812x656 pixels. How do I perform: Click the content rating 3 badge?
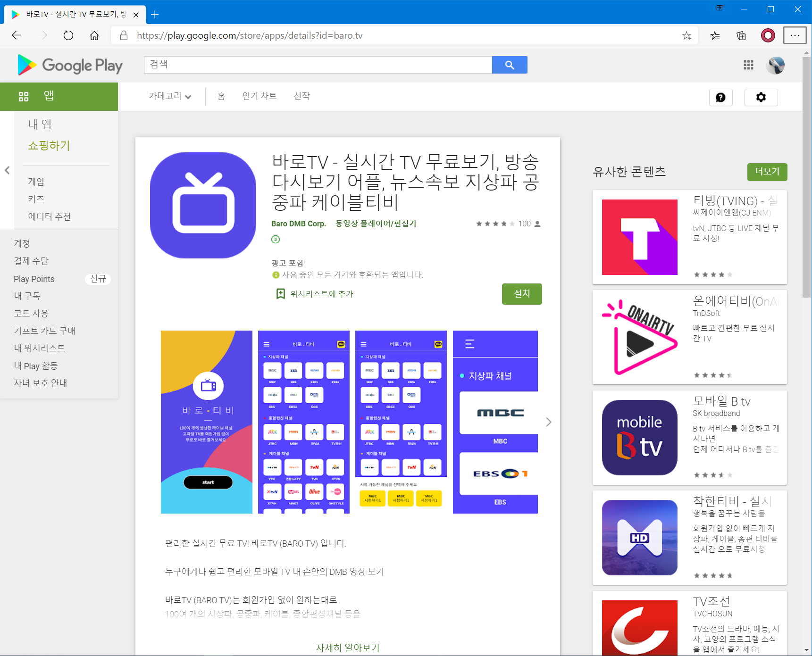pyautogui.click(x=276, y=239)
